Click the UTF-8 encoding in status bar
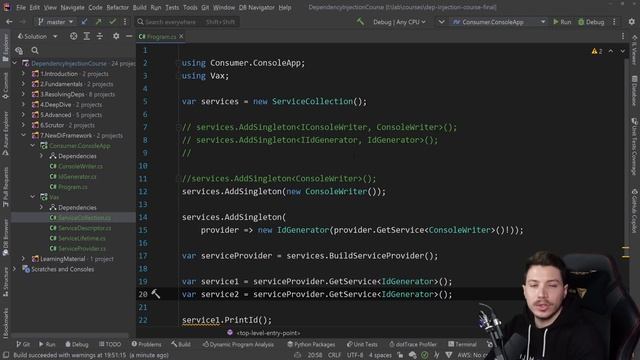This screenshot has height=360, width=640. point(355,355)
